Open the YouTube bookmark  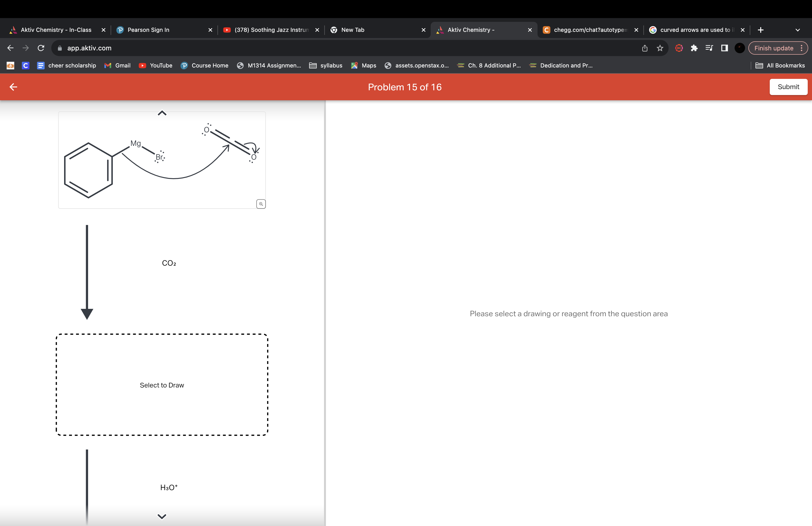click(156, 65)
